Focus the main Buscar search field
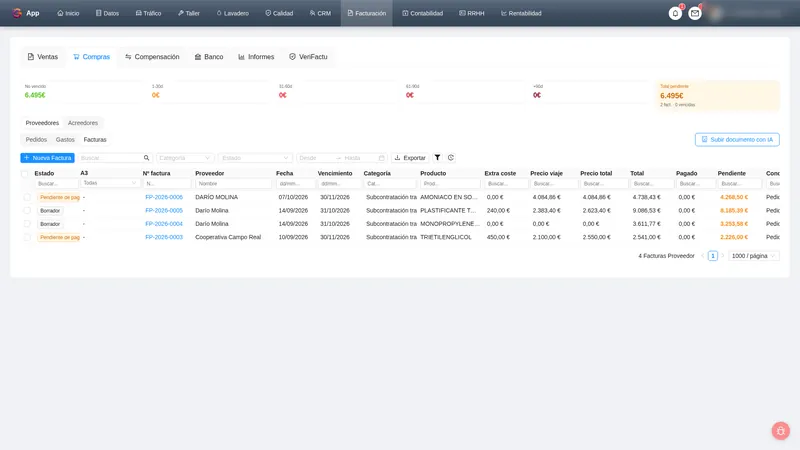Screen dimensions: 800x450 tap(110, 158)
